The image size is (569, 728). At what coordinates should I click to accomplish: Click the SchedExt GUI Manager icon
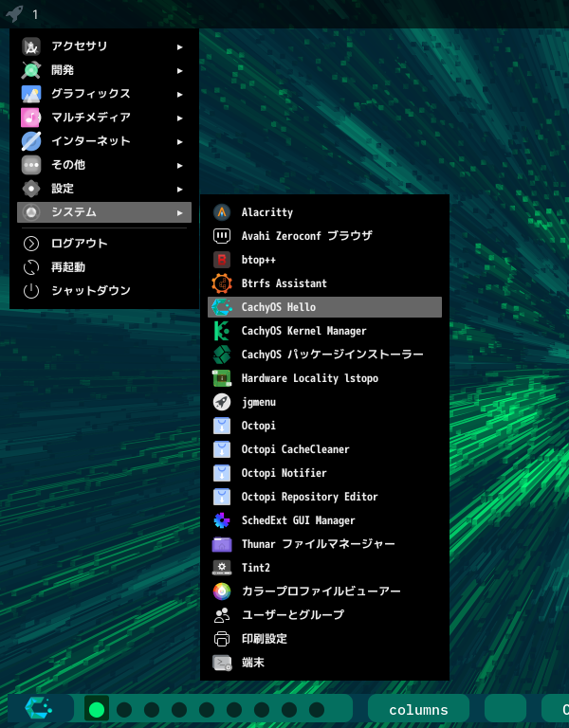click(222, 520)
